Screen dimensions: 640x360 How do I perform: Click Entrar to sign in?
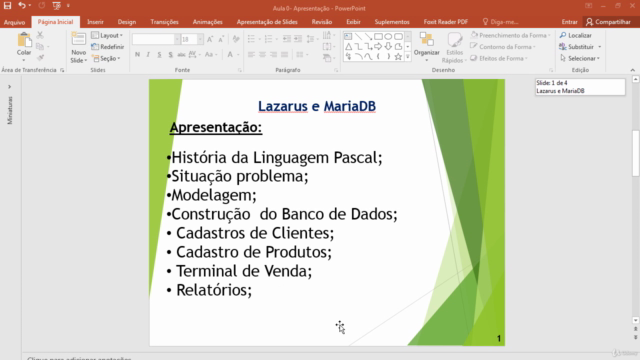[x=569, y=22]
